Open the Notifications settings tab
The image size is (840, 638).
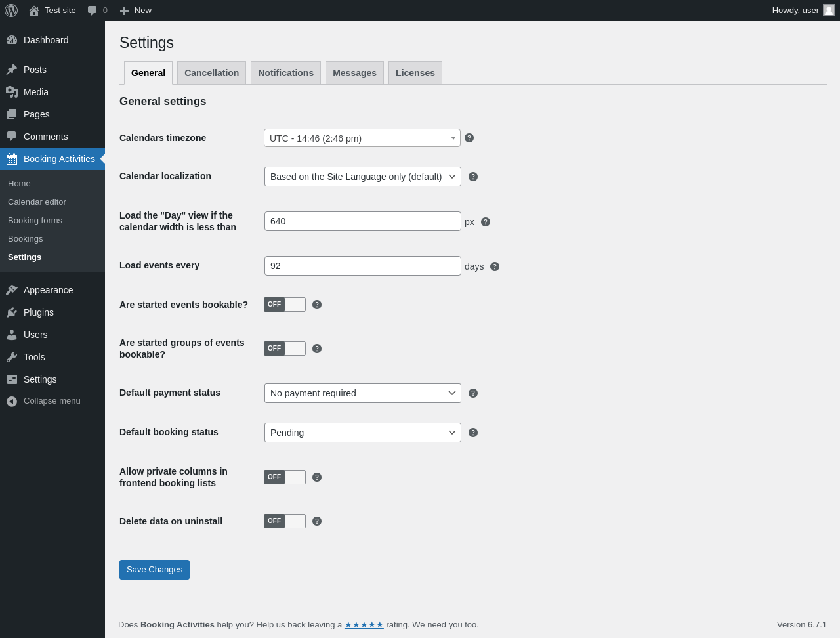point(285,73)
